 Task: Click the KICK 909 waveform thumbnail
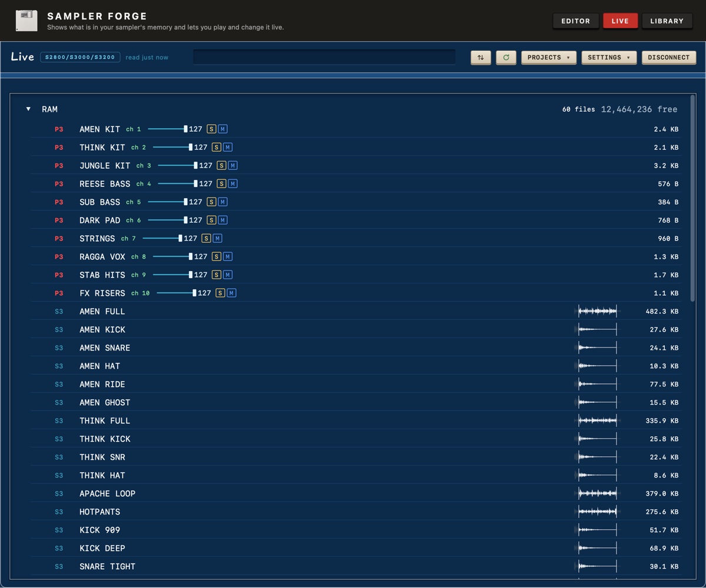(598, 530)
